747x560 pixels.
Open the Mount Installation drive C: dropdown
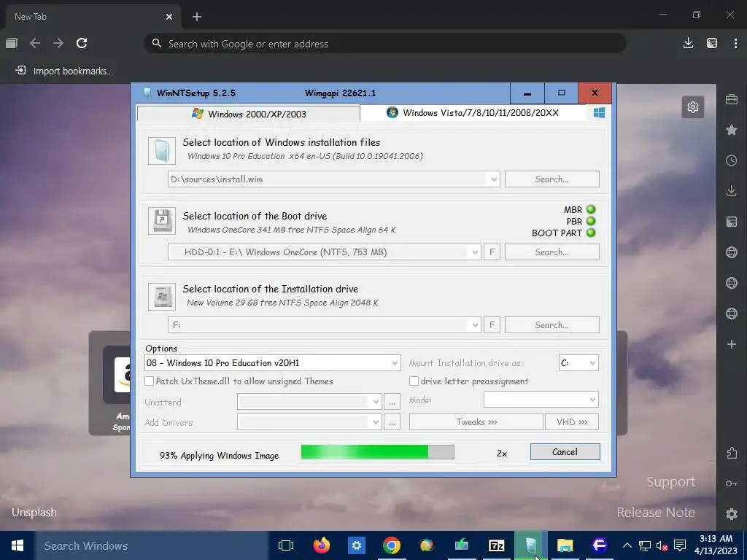[578, 363]
